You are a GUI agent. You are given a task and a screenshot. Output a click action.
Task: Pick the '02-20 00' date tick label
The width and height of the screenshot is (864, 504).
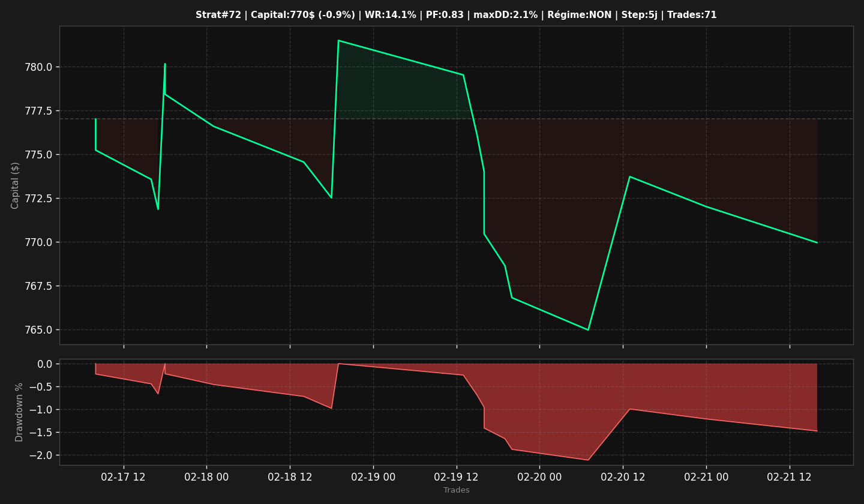coord(539,477)
